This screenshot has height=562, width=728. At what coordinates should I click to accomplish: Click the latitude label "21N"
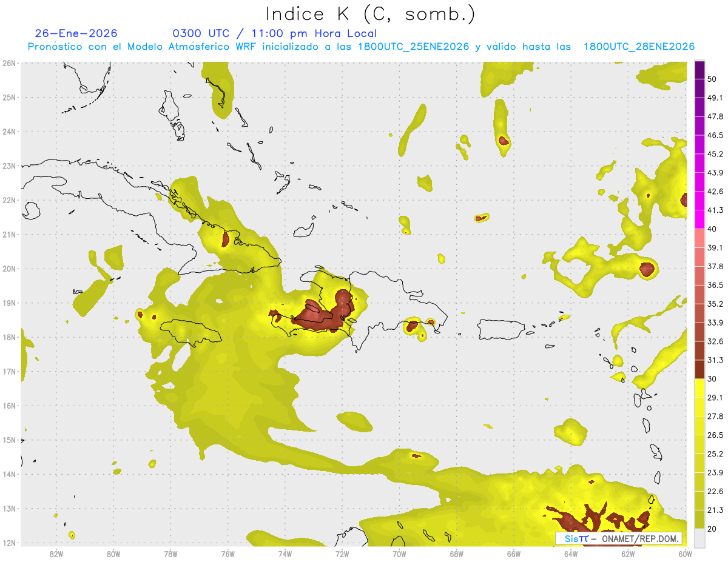point(8,235)
